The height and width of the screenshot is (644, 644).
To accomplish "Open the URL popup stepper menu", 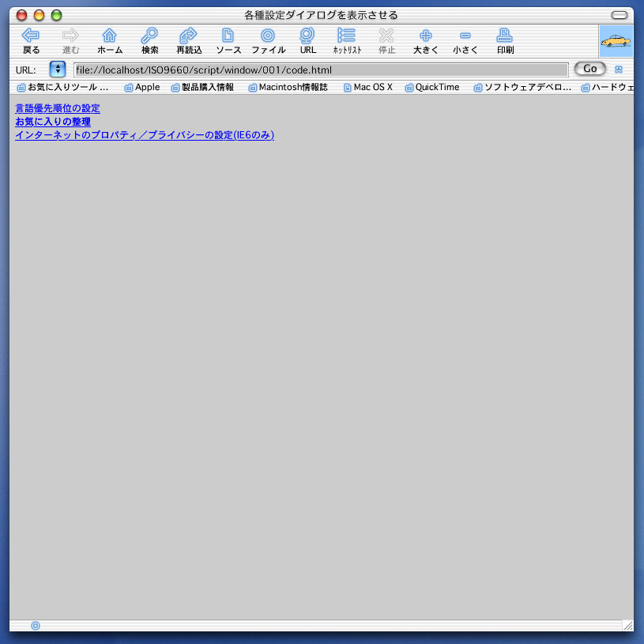I will 58,70.
